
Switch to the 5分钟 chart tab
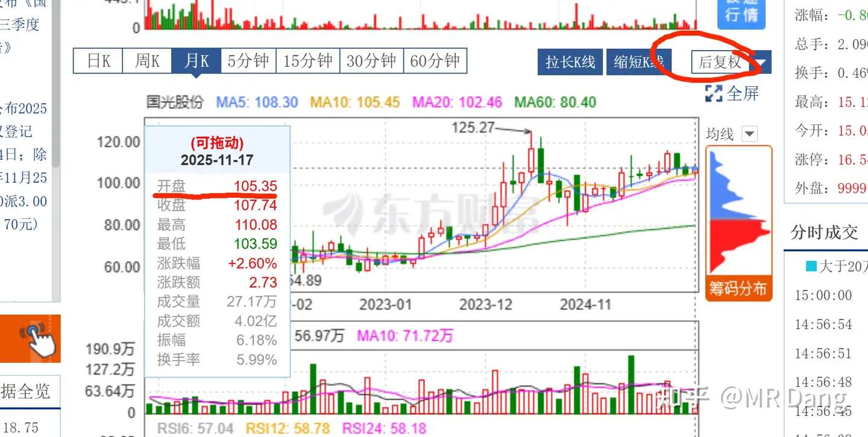click(x=248, y=61)
